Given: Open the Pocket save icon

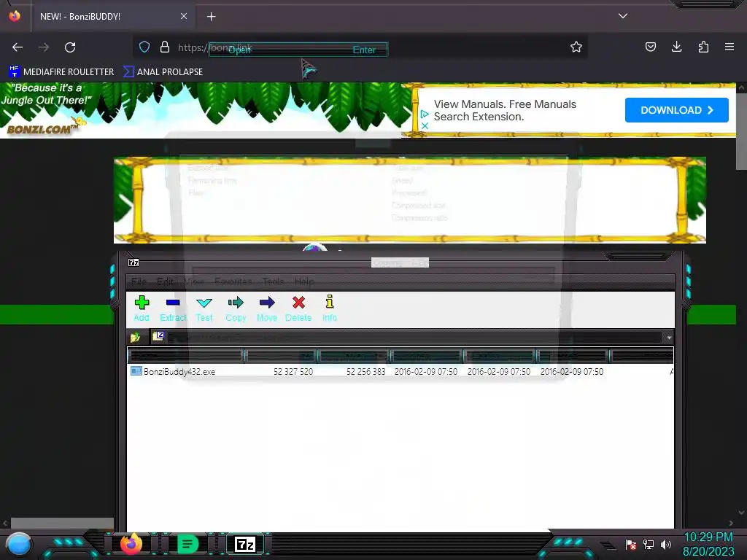Looking at the screenshot, I should (650, 47).
